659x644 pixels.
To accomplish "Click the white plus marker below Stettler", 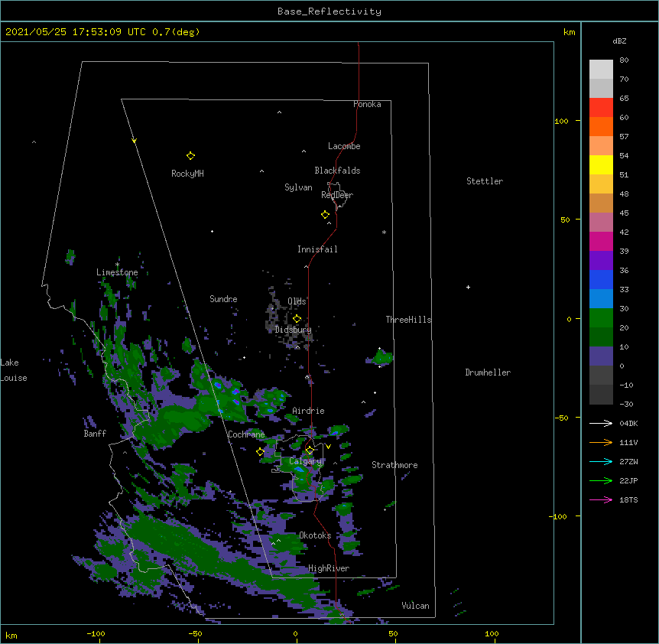I will pos(468,287).
